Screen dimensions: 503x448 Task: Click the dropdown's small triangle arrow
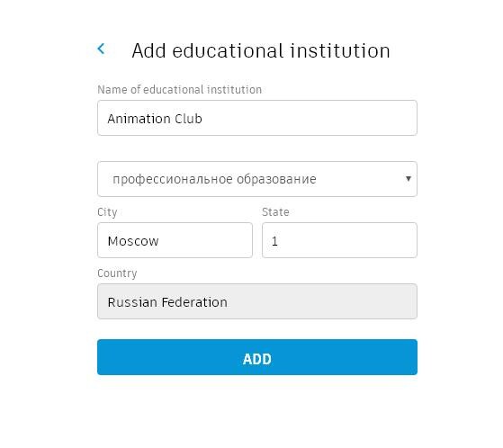click(x=409, y=178)
